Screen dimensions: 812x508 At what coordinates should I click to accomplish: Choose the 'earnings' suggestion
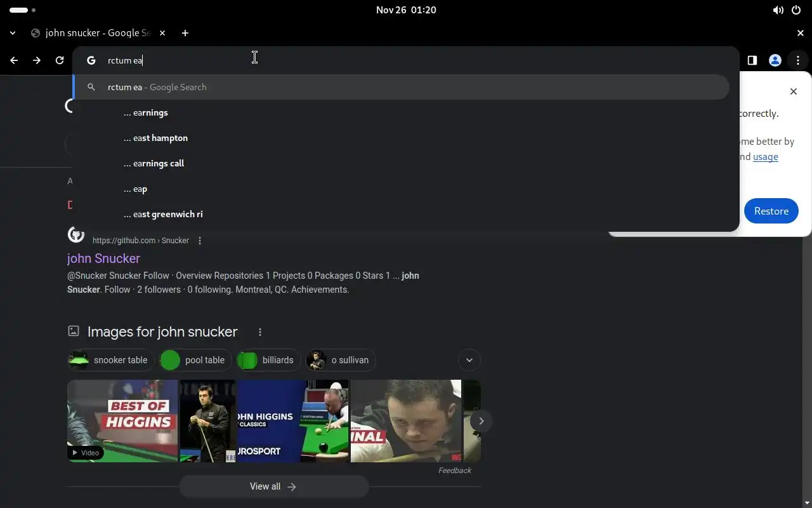(x=401, y=112)
